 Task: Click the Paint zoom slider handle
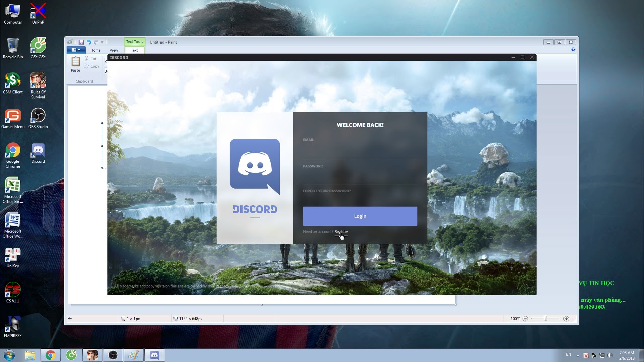[545, 319]
